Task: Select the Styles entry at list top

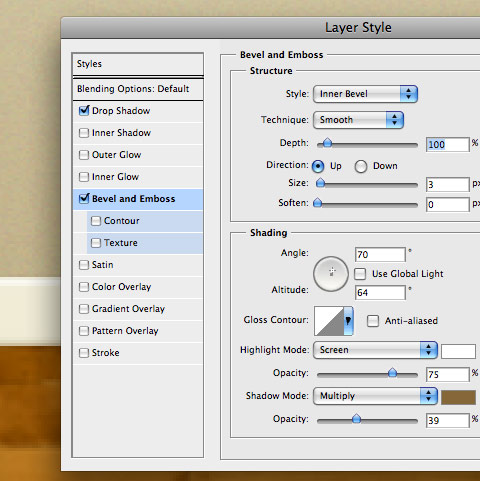Action: [x=138, y=64]
